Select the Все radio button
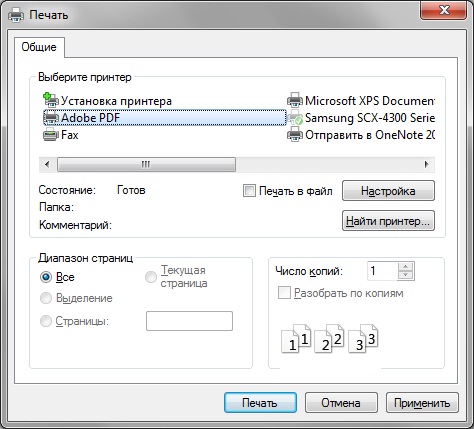Screen dimensions: 474x429 tap(46, 277)
